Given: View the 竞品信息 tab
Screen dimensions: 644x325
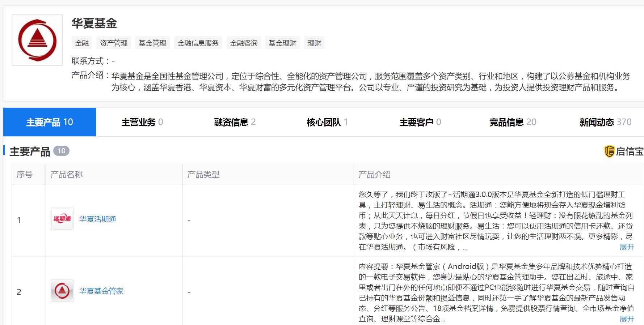Looking at the screenshot, I should point(513,122).
